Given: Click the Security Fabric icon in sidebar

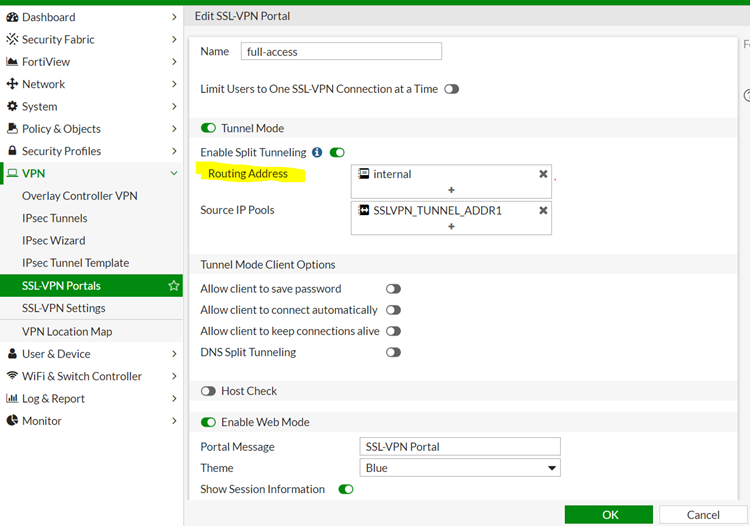Looking at the screenshot, I should [12, 39].
